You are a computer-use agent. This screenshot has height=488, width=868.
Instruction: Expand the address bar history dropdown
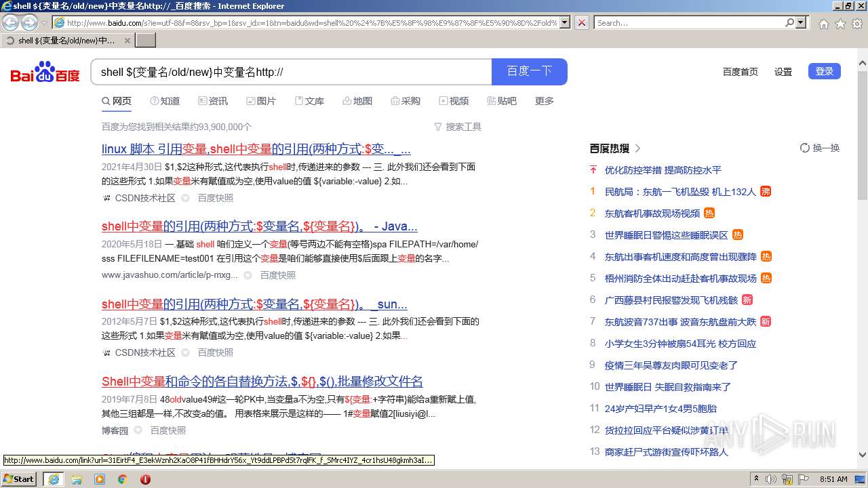(565, 23)
